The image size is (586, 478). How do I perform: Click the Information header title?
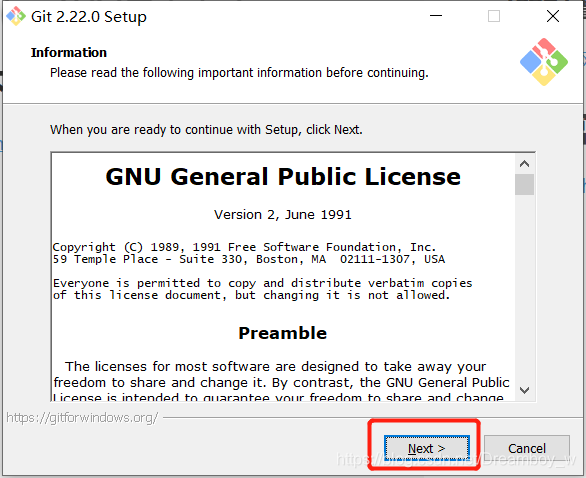pos(69,52)
